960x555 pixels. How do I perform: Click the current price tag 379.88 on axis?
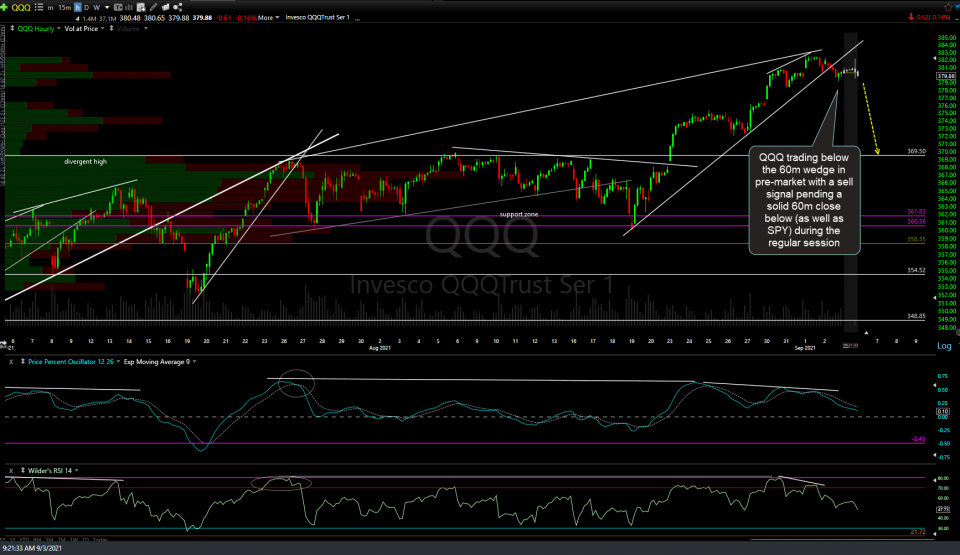946,77
